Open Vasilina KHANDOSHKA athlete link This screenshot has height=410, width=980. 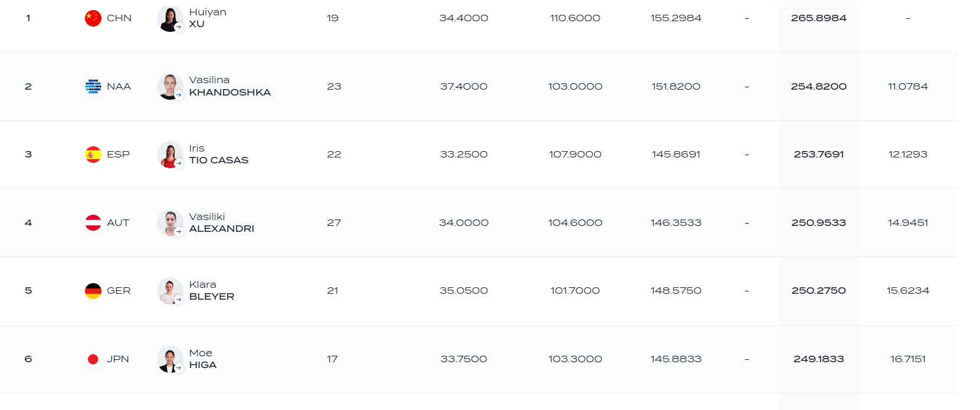point(230,86)
